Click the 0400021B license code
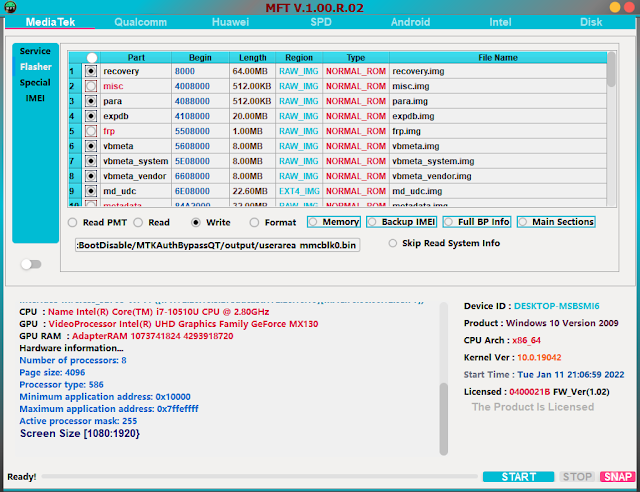 (x=529, y=392)
